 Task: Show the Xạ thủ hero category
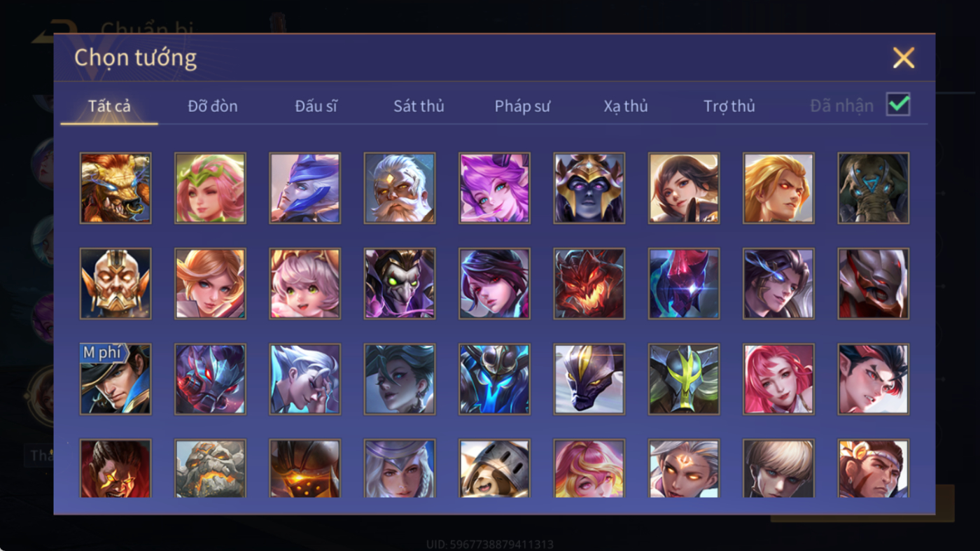(x=626, y=106)
